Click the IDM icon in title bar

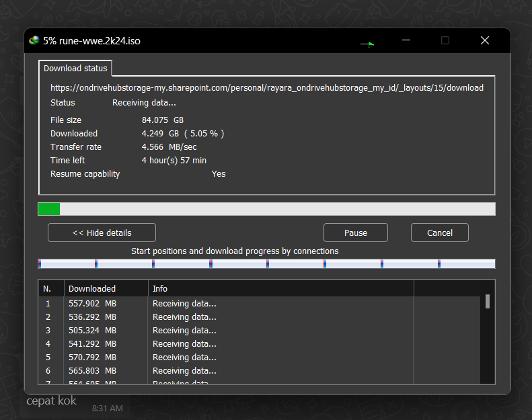click(34, 40)
